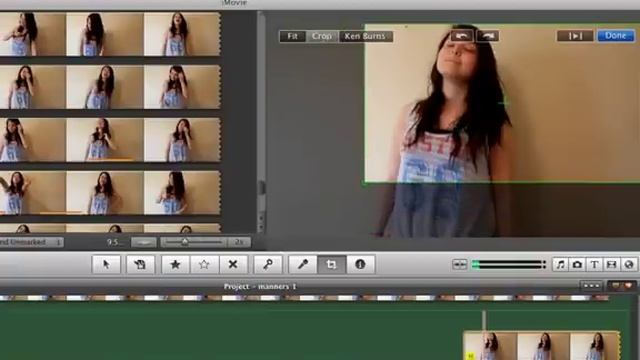The height and width of the screenshot is (360, 640).
Task: Toggle the project view switch beside dots
Action: point(622,286)
